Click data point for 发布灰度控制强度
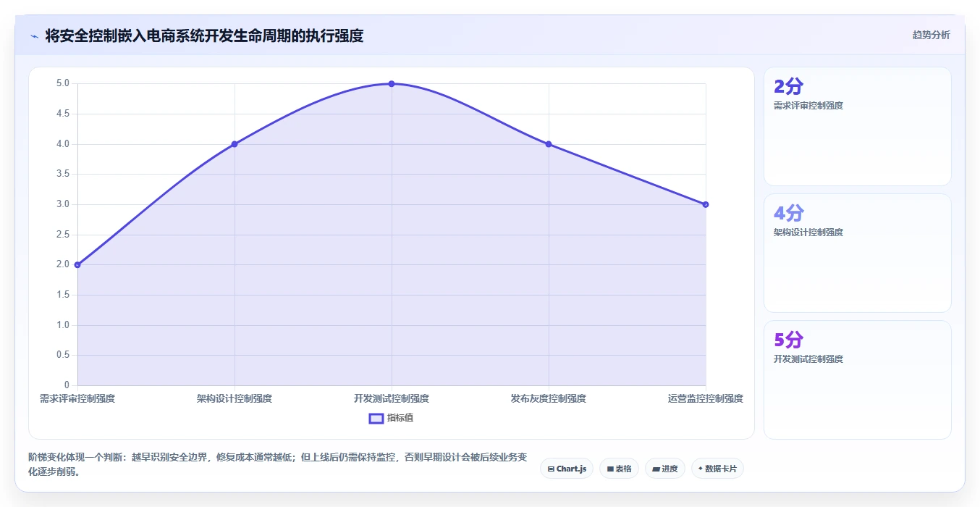The height and width of the screenshot is (507, 980). coord(549,144)
